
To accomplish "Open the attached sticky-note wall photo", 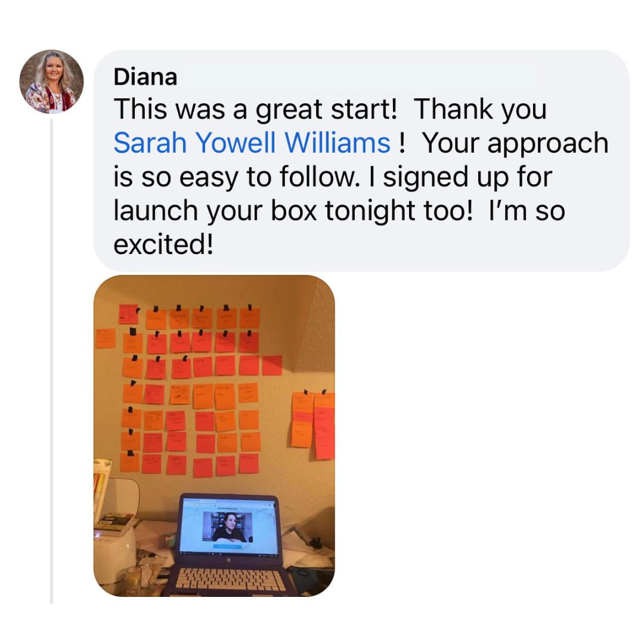I will (x=214, y=436).
